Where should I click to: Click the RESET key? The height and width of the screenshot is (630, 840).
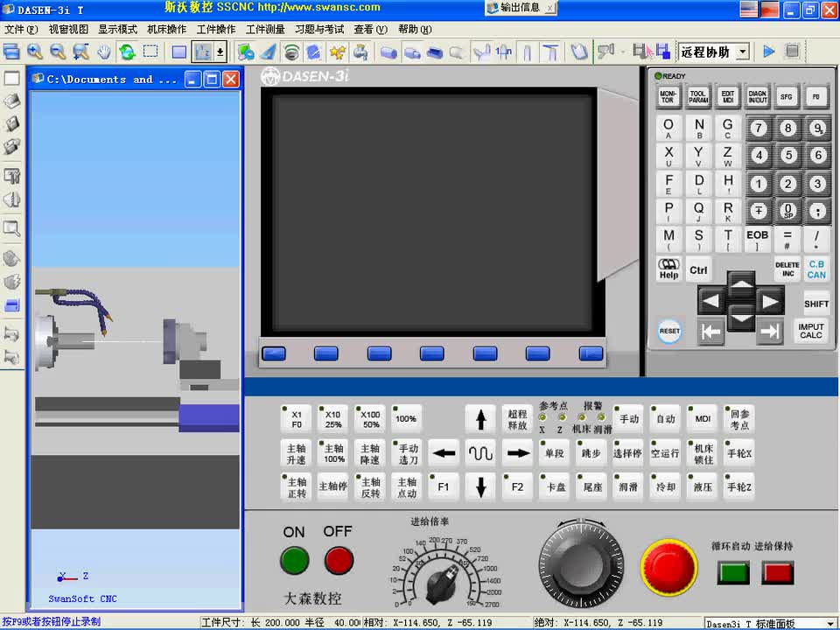(669, 331)
